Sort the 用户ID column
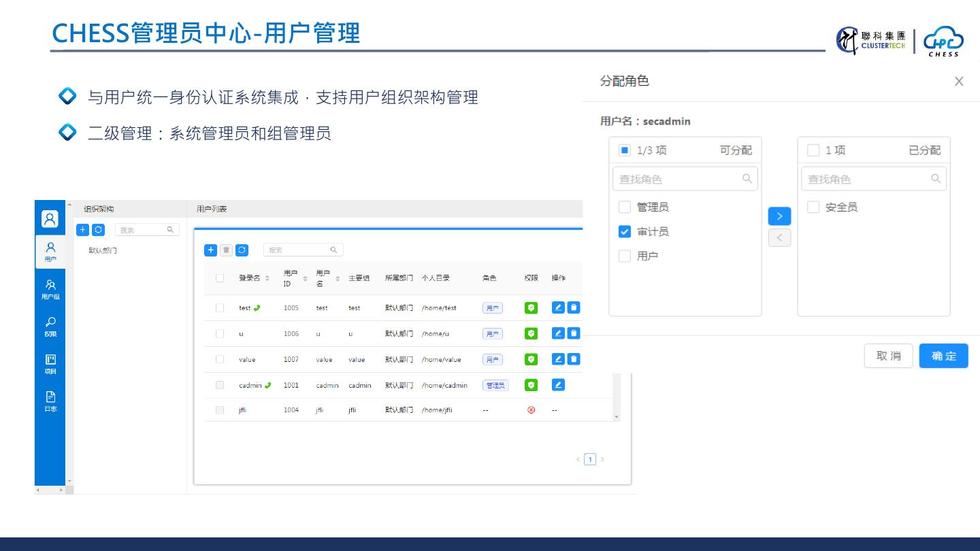The image size is (980, 551). pyautogui.click(x=305, y=278)
